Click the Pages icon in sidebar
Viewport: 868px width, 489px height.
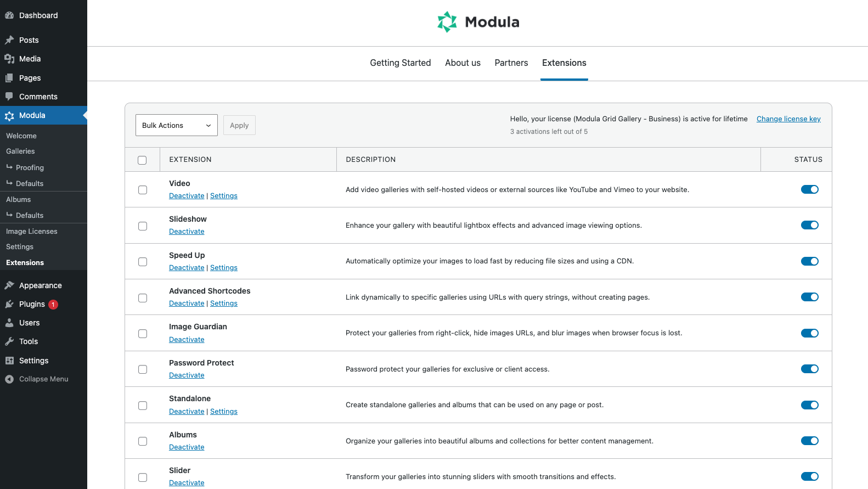[9, 78]
